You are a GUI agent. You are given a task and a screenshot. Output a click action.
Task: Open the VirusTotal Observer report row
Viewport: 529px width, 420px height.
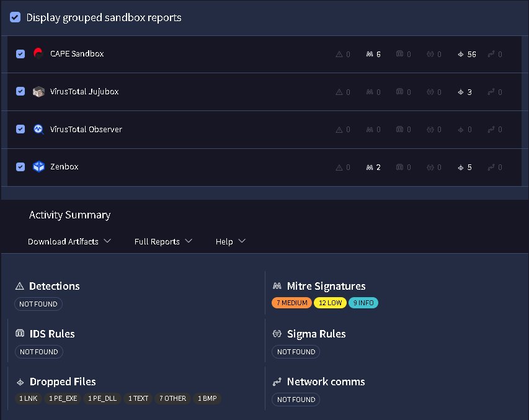click(x=264, y=130)
